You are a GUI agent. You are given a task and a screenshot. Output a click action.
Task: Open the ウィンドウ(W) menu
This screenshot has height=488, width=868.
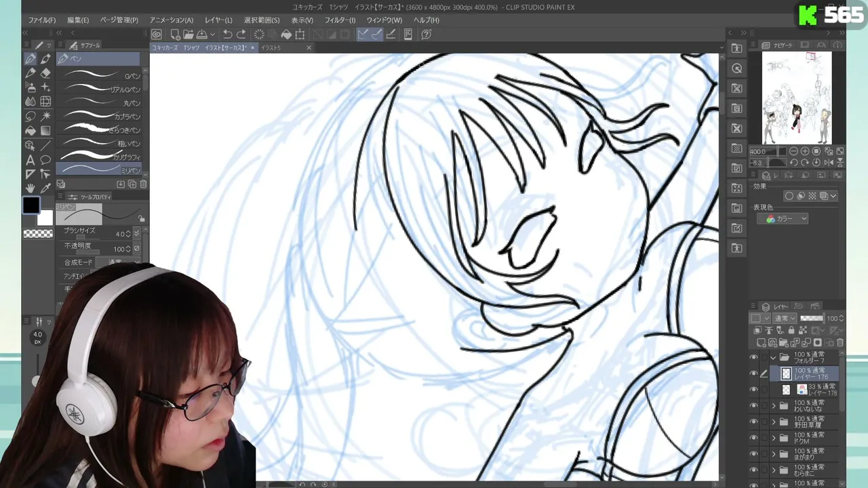point(384,20)
